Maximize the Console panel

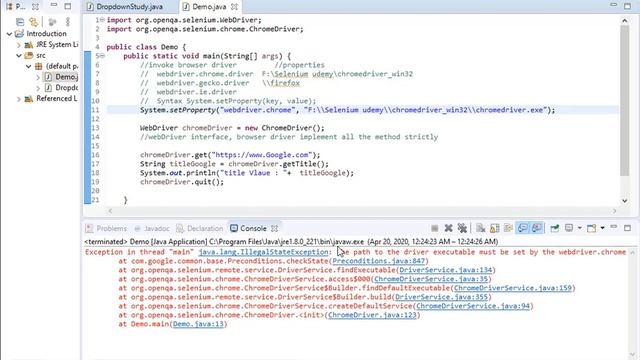click(627, 228)
